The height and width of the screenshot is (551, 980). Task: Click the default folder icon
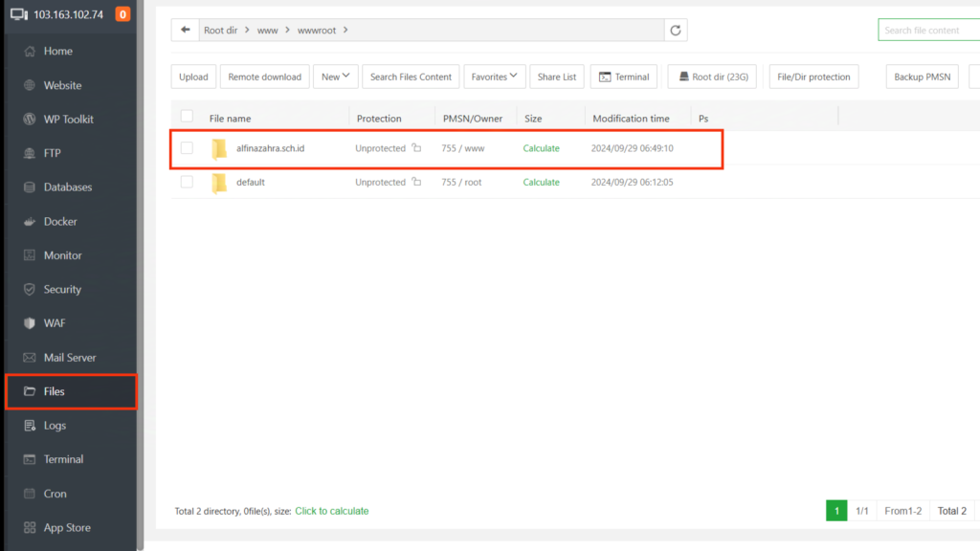click(x=219, y=182)
